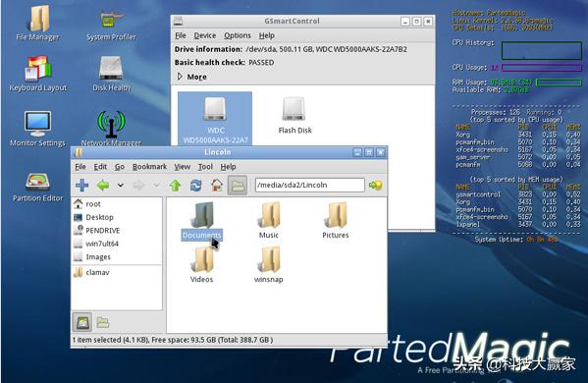The height and width of the screenshot is (383, 588).
Task: Open View menu in file manager
Action: 182,167
